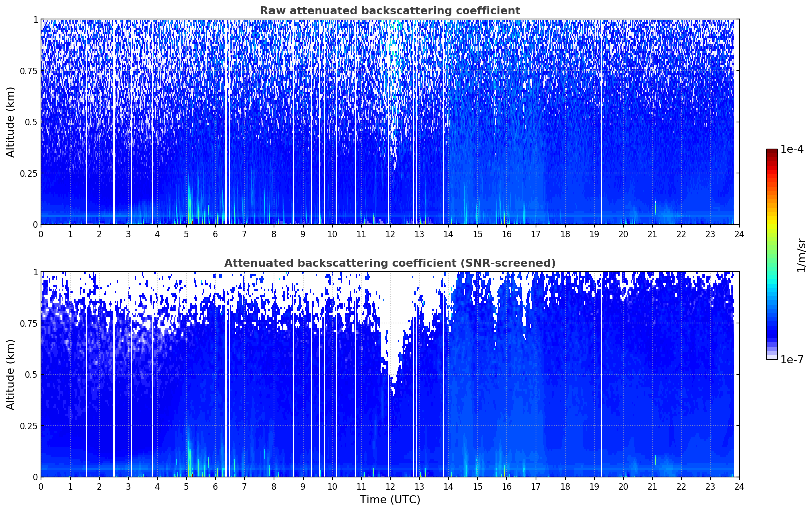Click the '24' hour tick on bottom plot

coord(739,486)
